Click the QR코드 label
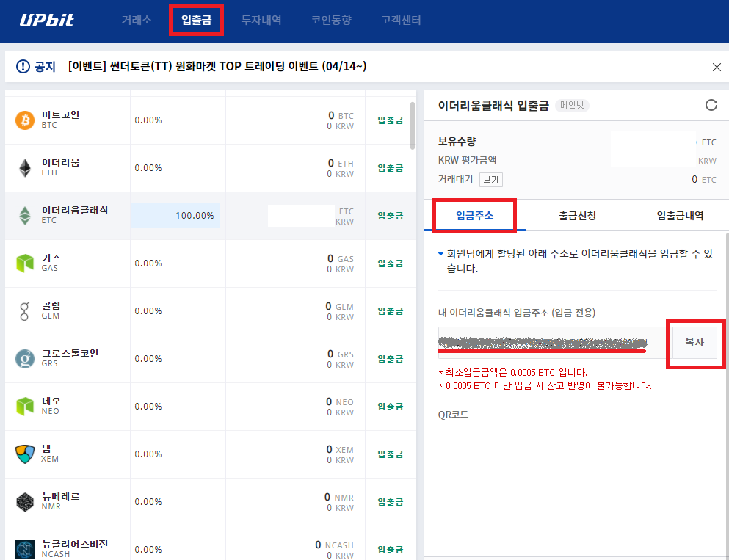 453,415
